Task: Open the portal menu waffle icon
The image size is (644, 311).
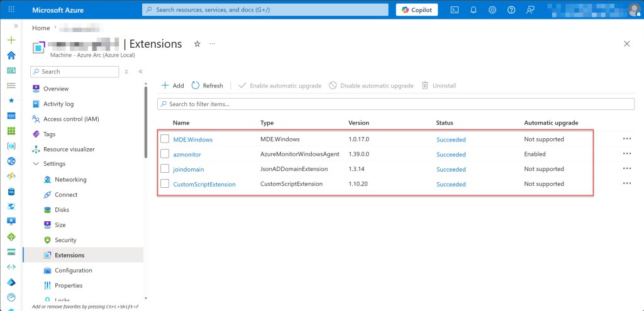Action: [x=11, y=10]
